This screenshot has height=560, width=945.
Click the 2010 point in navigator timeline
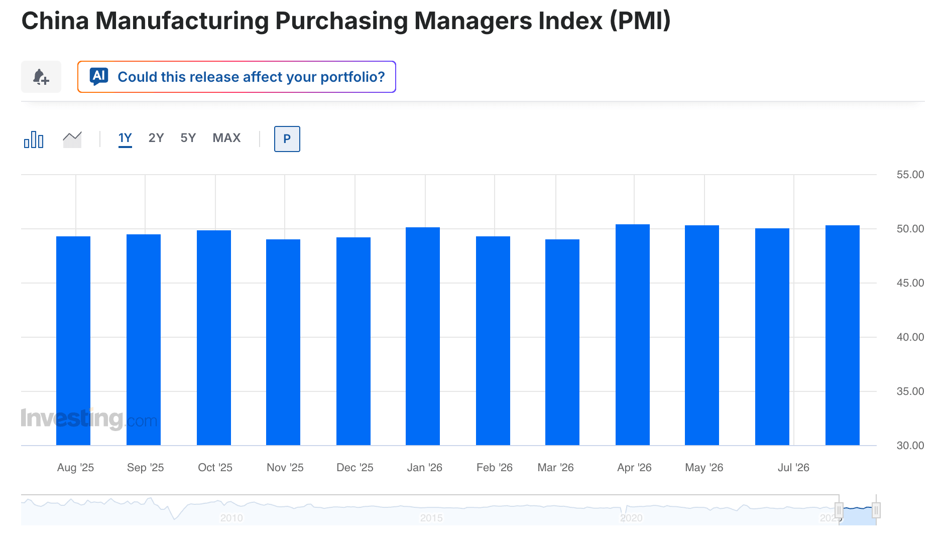point(231,517)
